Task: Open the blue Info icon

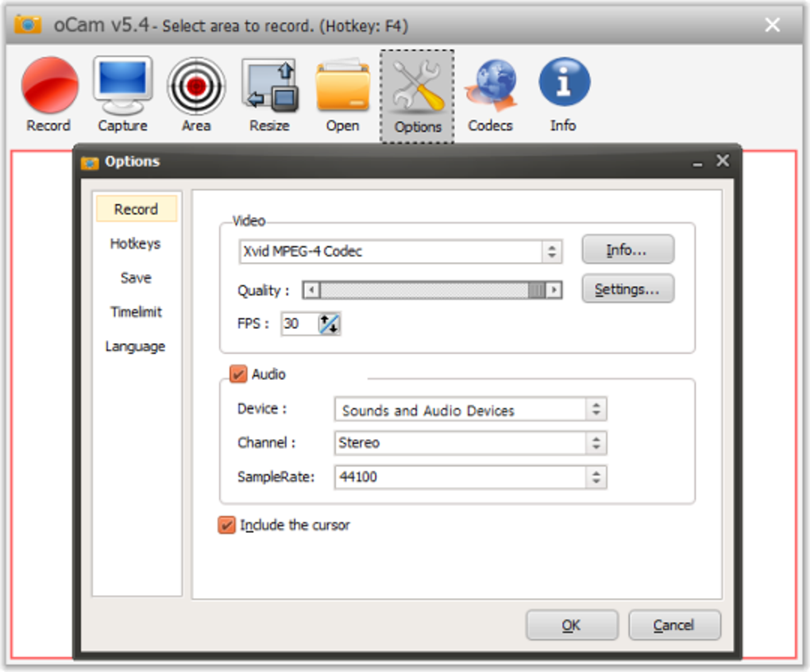Action: (564, 82)
